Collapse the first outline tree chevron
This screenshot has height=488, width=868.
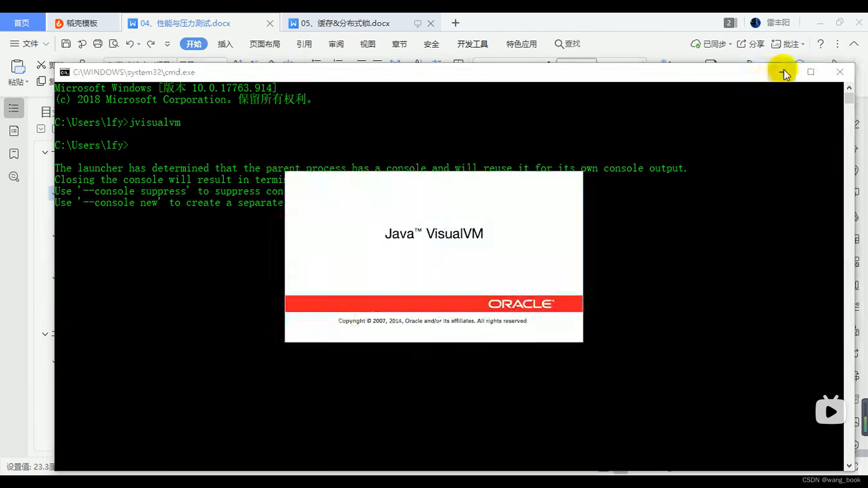[45, 152]
